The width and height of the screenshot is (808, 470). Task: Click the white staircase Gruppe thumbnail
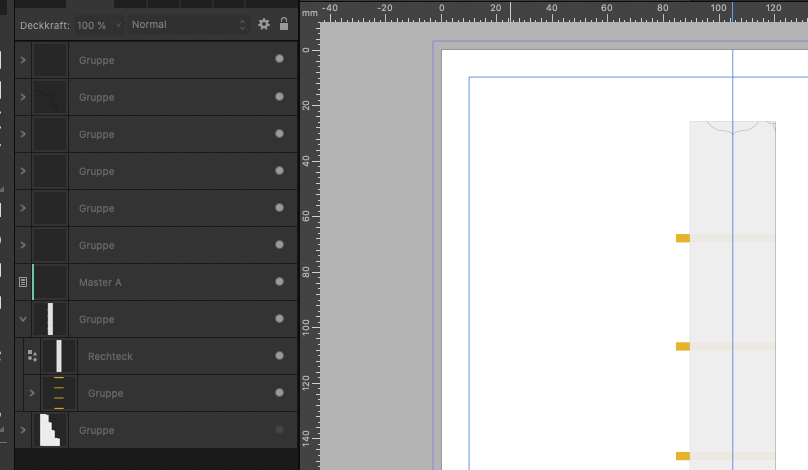50,430
